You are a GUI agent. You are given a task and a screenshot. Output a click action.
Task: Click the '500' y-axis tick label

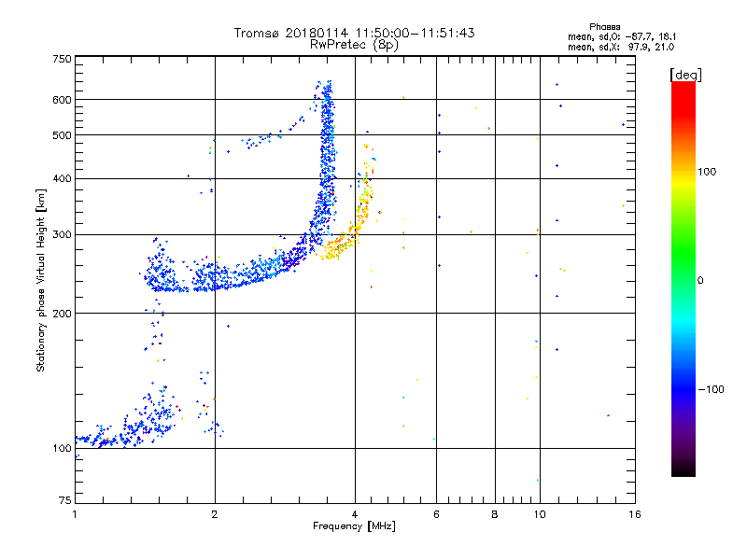click(62, 135)
